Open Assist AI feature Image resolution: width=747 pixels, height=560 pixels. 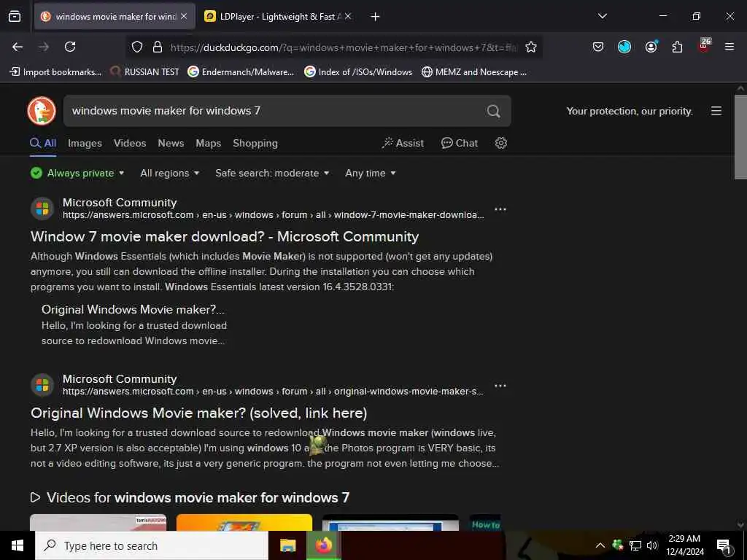[403, 143]
